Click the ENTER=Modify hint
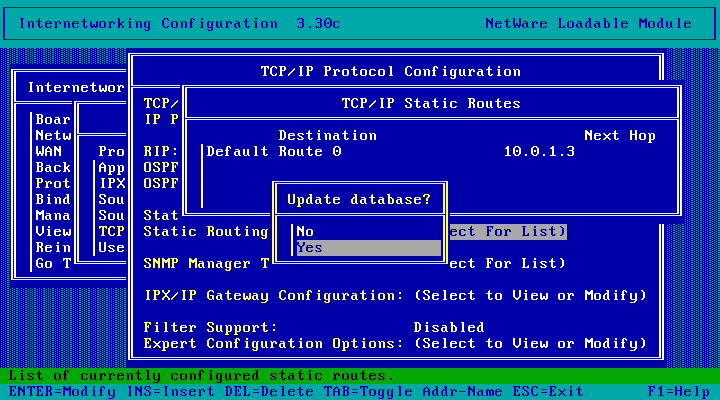Viewport: 720px width, 400px height. [x=62, y=392]
